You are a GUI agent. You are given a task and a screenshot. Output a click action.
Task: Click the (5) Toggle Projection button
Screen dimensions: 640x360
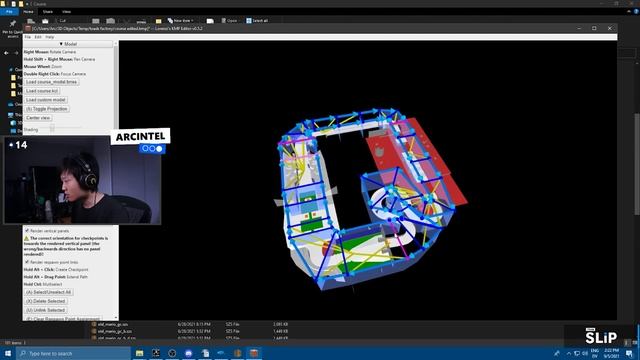(47, 109)
